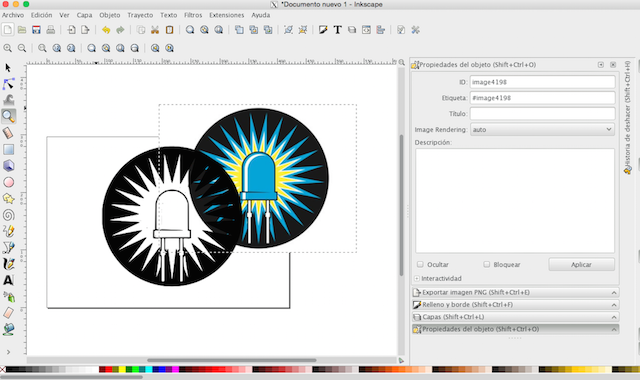Click the Aplicar button

click(x=581, y=264)
